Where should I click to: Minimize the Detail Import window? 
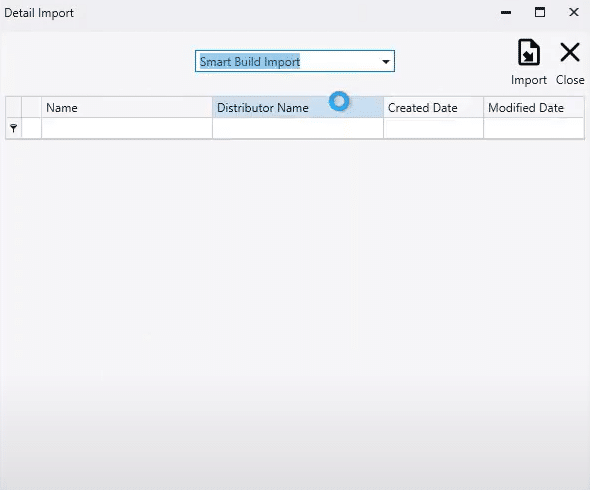point(506,12)
